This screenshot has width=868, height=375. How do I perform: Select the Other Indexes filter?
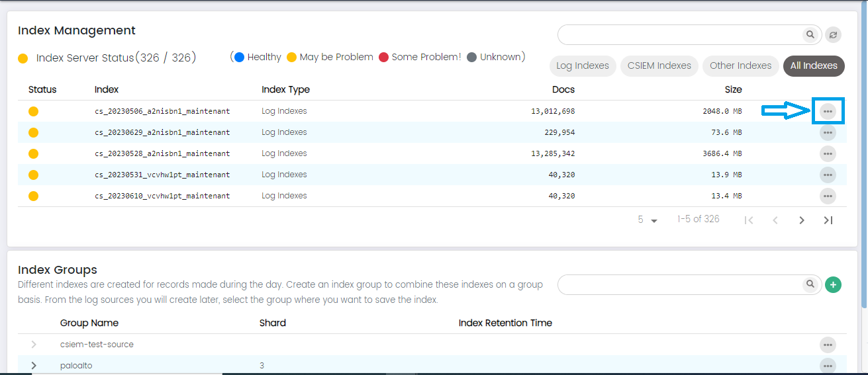click(740, 65)
